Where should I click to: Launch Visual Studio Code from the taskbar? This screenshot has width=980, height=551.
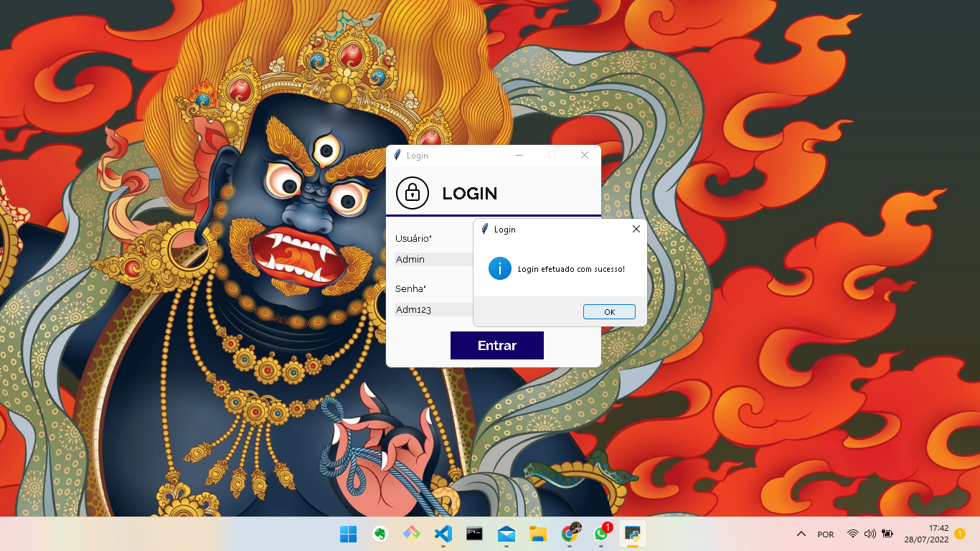443,534
